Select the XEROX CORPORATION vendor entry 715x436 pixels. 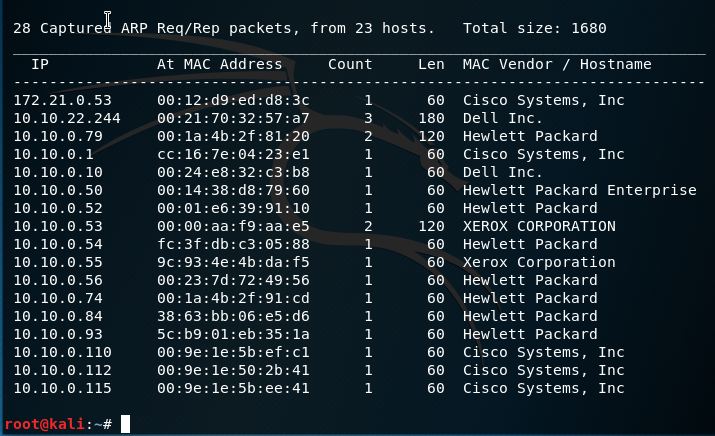tap(539, 226)
